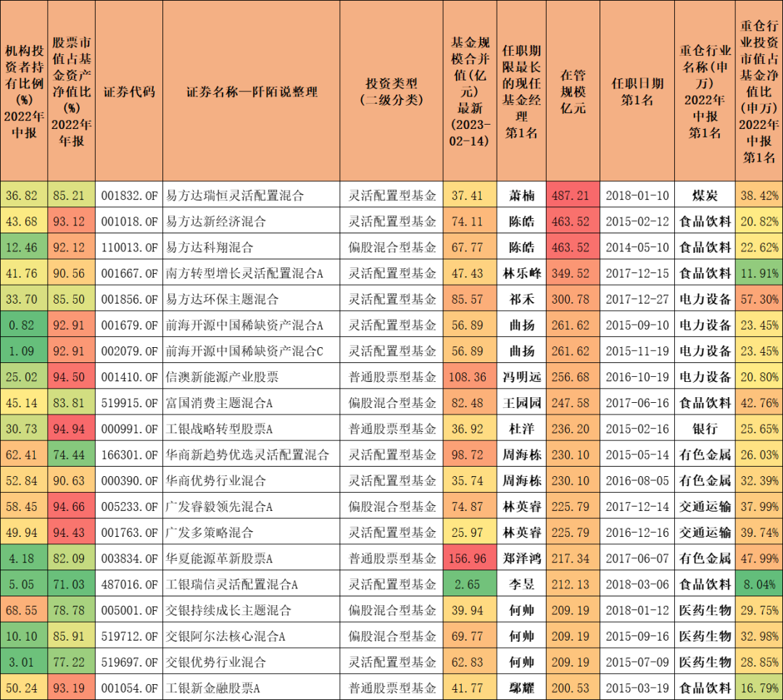Viewport: 783px width, 700px height.
Task: Click the 在管规模亿元 column header
Action: tap(573, 91)
